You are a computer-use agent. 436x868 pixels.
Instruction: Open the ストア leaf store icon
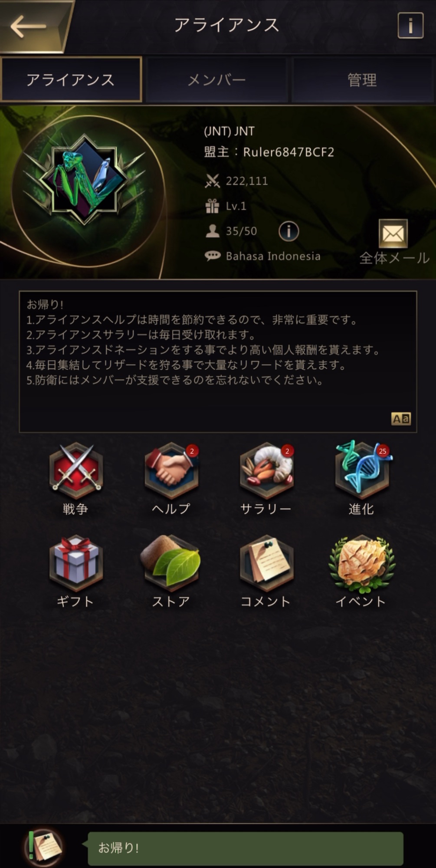tap(171, 563)
